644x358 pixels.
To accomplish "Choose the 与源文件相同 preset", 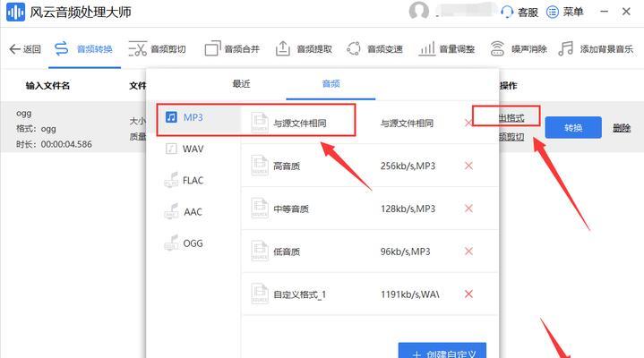I will click(x=370, y=123).
